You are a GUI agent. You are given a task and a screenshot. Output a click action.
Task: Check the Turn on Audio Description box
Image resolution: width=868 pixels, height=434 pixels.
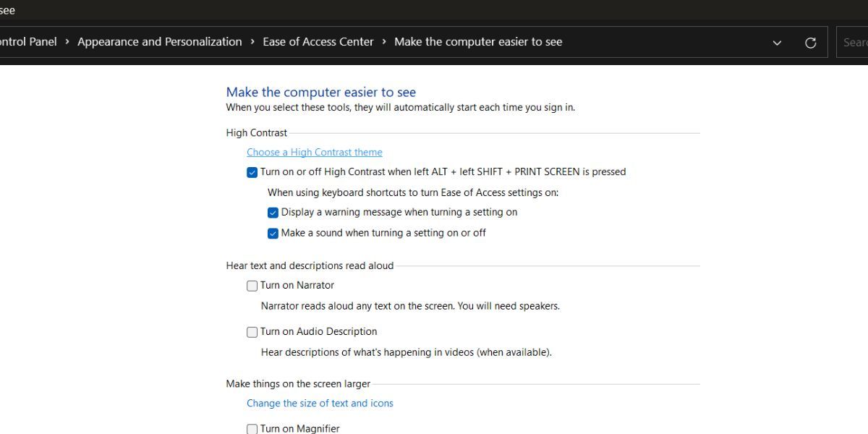(x=252, y=332)
